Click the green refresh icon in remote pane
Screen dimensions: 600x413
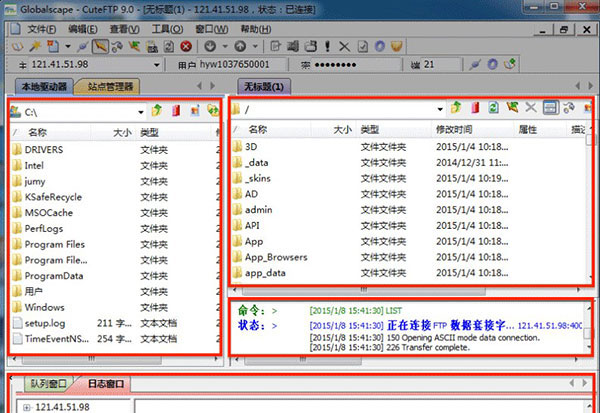[493, 108]
